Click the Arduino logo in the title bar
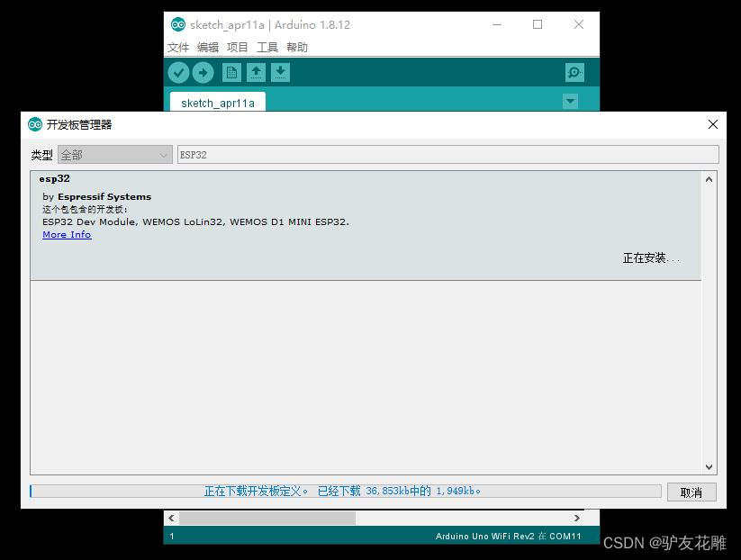Screen dimensions: 741x560 [178, 24]
